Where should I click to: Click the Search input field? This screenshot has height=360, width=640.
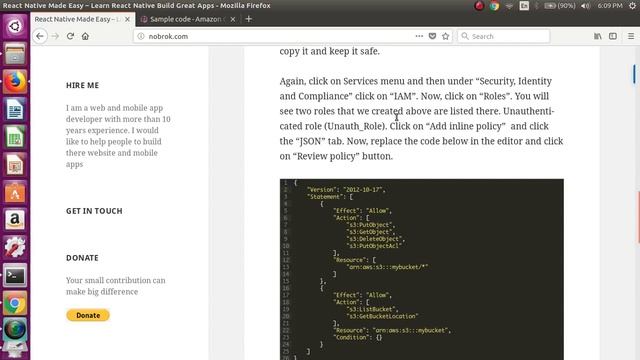click(x=504, y=36)
